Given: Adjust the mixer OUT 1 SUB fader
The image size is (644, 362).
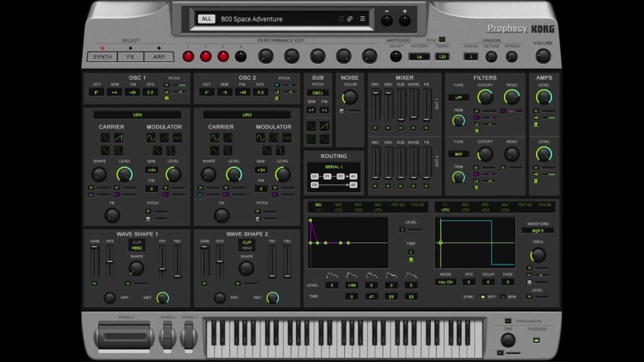Looking at the screenshot, I should pos(400,105).
